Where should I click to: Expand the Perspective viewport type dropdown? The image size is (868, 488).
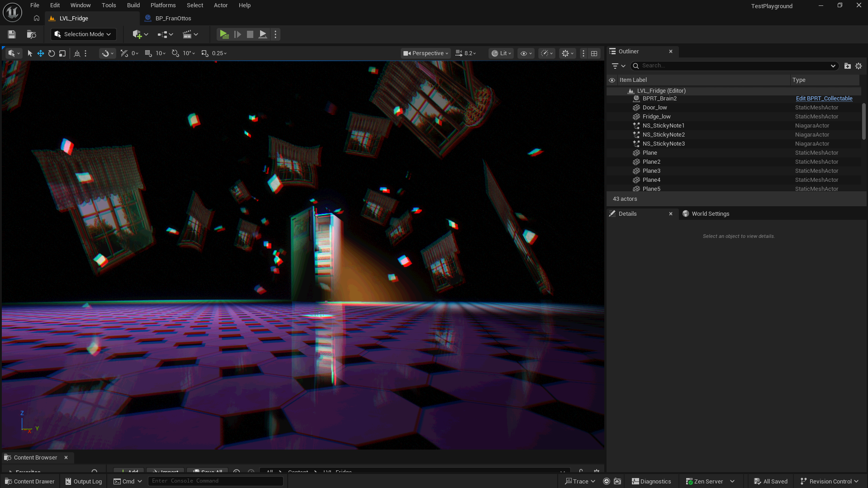pyautogui.click(x=426, y=53)
